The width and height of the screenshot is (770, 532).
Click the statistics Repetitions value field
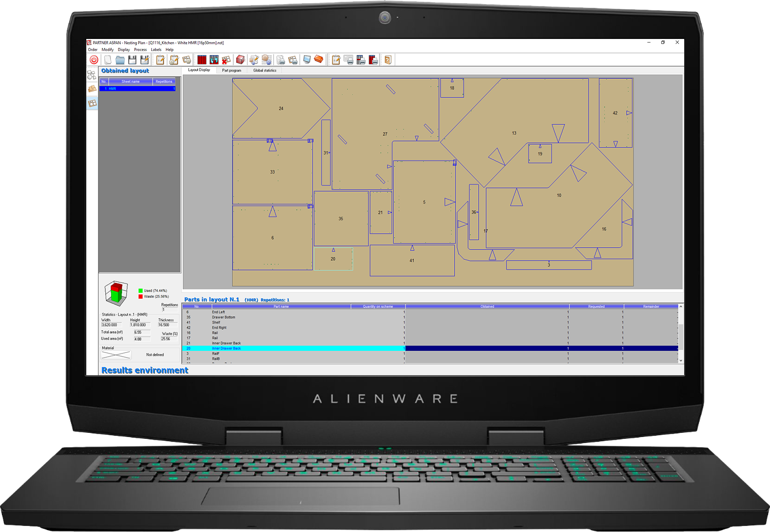169,310
